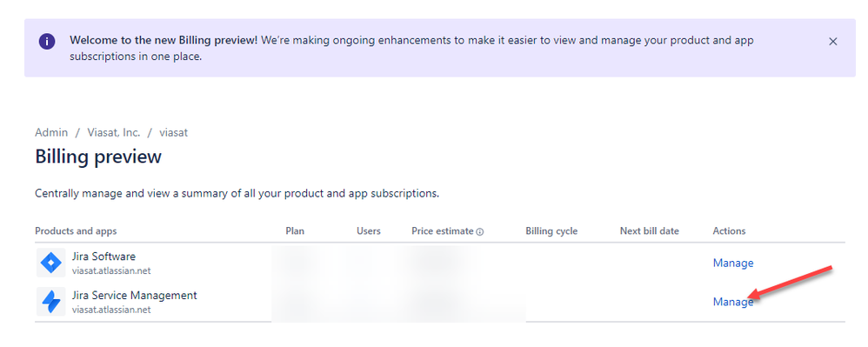
Task: Select the Jira Software product name
Action: tap(103, 257)
